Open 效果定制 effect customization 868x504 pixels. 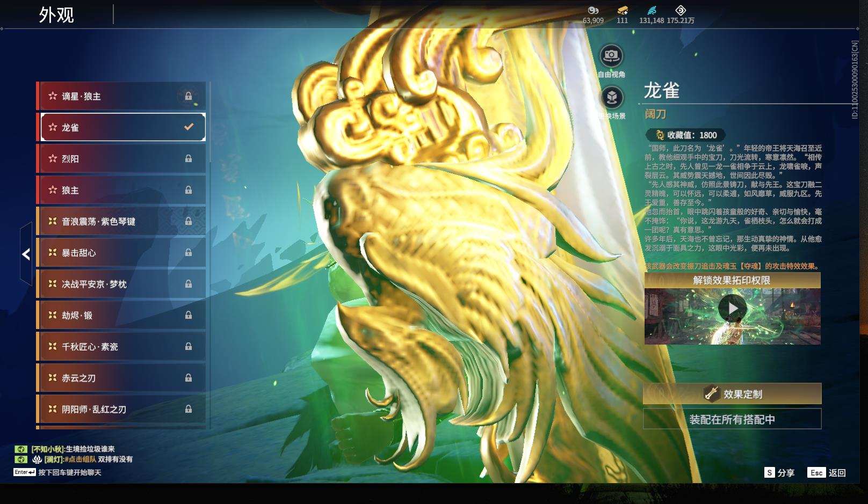[x=732, y=394]
